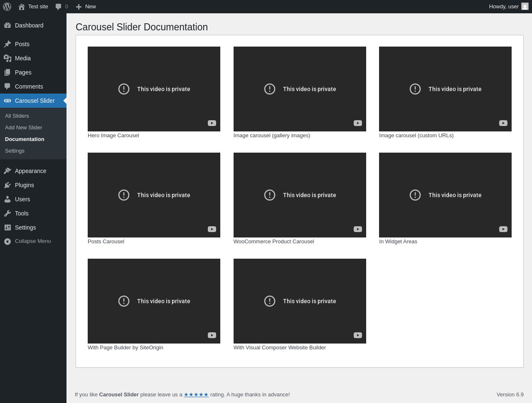Viewport: 532px width, 403px height.
Task: Open the Plugins menu
Action: 33,185
